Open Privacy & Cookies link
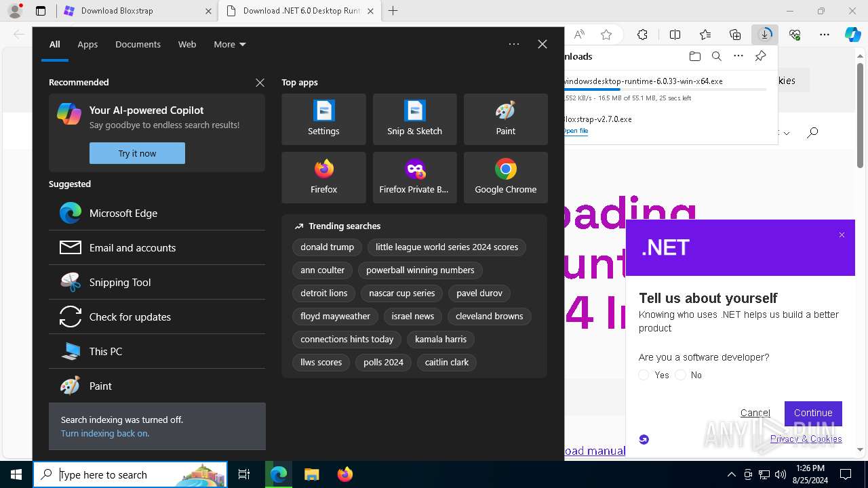 806,439
